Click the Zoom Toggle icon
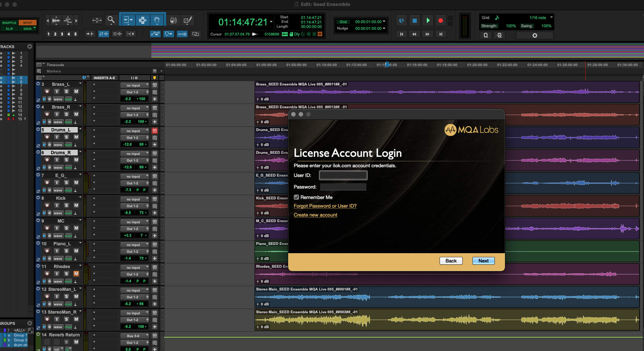The image size is (644, 351). (97, 20)
